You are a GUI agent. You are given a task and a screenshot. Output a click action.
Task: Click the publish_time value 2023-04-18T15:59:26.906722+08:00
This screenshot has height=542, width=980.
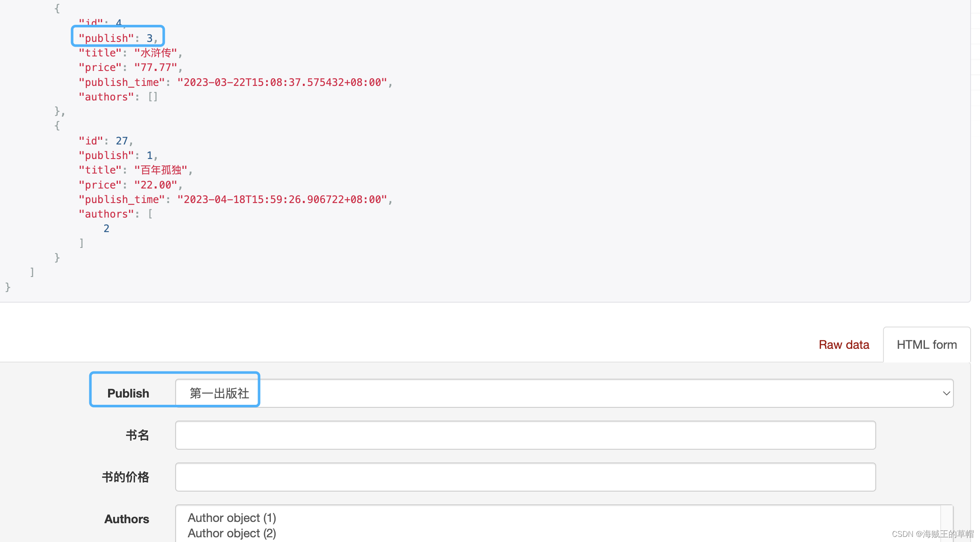pyautogui.click(x=282, y=199)
